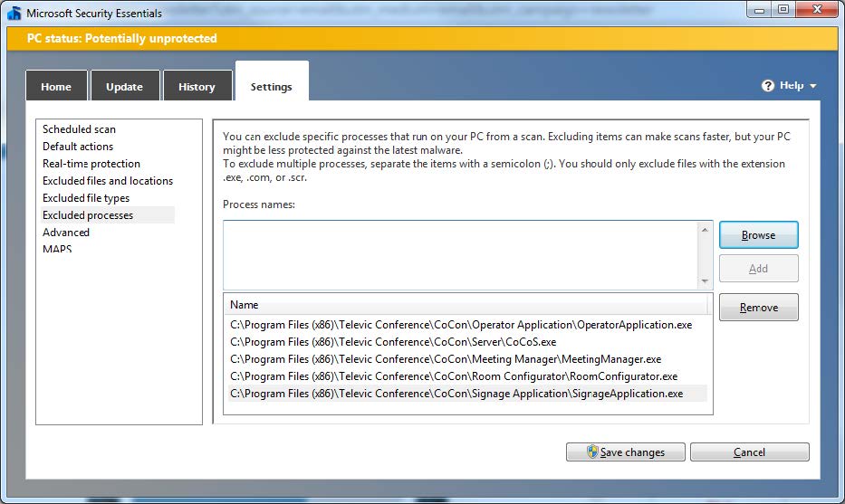845x504 pixels.
Task: Select the OperatorApplication.exe exclusion entry
Action: click(x=460, y=325)
